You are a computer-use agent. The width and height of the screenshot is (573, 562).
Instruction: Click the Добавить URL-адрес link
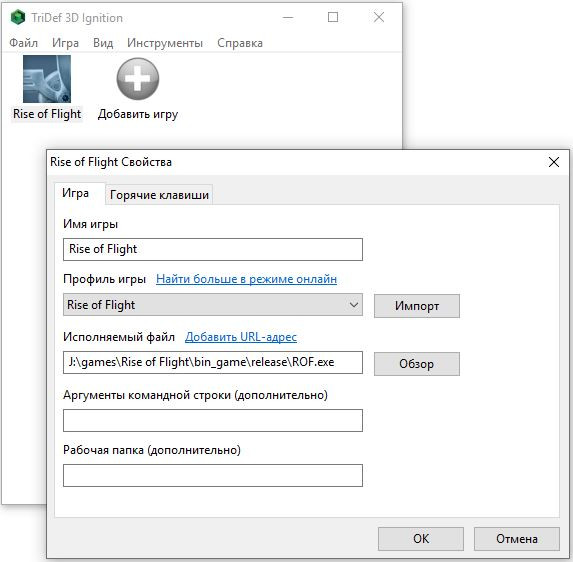pyautogui.click(x=241, y=337)
